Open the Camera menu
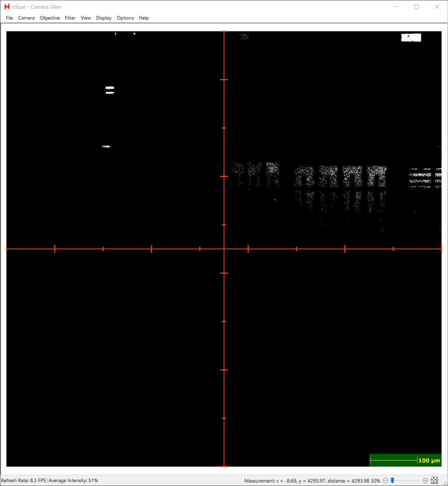 click(x=26, y=18)
